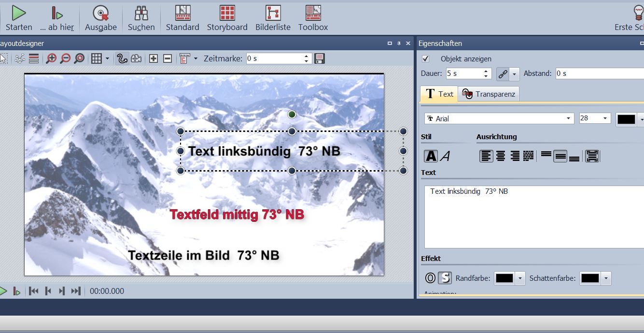Click the save disk icon beside Zeitmarke

click(x=319, y=59)
